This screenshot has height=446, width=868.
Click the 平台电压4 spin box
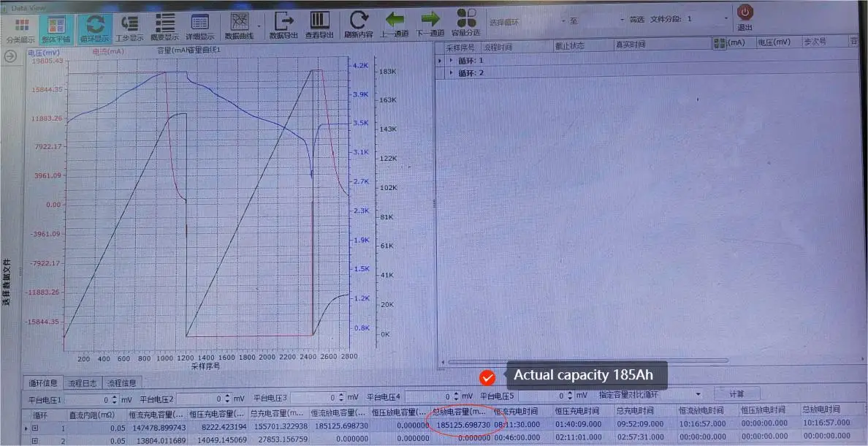[432, 397]
